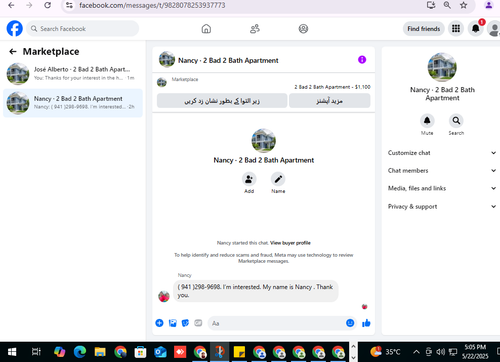500x362 pixels.
Task: Expand Chat members section
Action: [x=442, y=170]
